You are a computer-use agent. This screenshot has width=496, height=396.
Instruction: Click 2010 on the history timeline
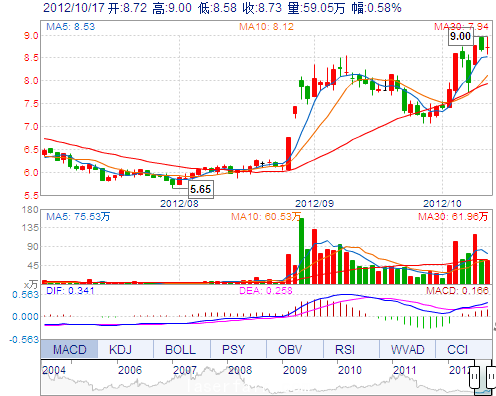(x=350, y=370)
